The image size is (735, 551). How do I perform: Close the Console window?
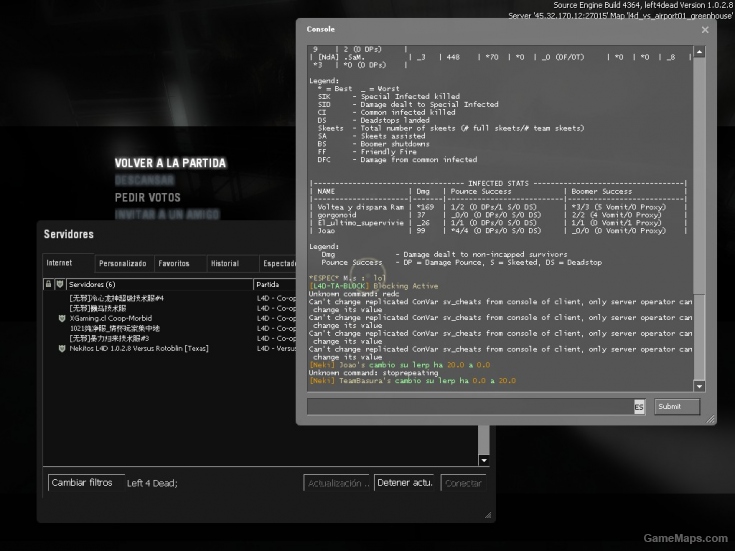(x=705, y=30)
